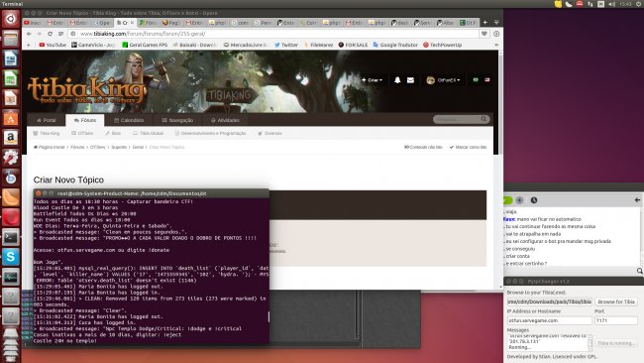
Task: Switch site language to Brazilian flag
Action: 476,79
